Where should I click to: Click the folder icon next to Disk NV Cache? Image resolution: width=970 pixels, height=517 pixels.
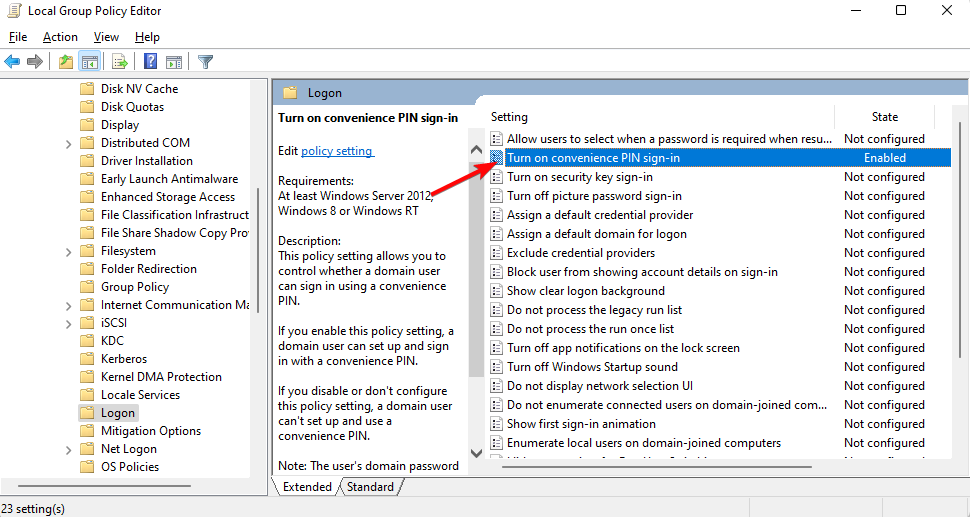[87, 88]
